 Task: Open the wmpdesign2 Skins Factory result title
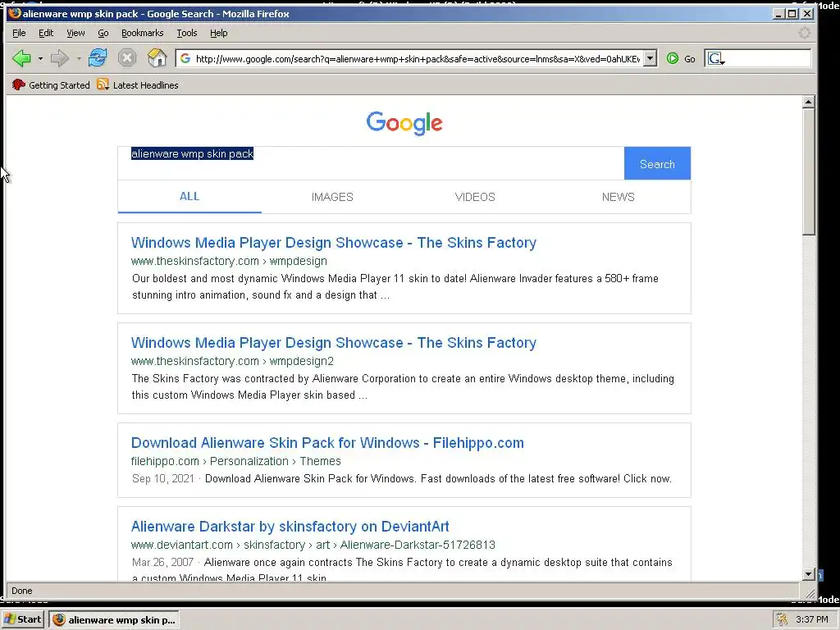tap(333, 343)
